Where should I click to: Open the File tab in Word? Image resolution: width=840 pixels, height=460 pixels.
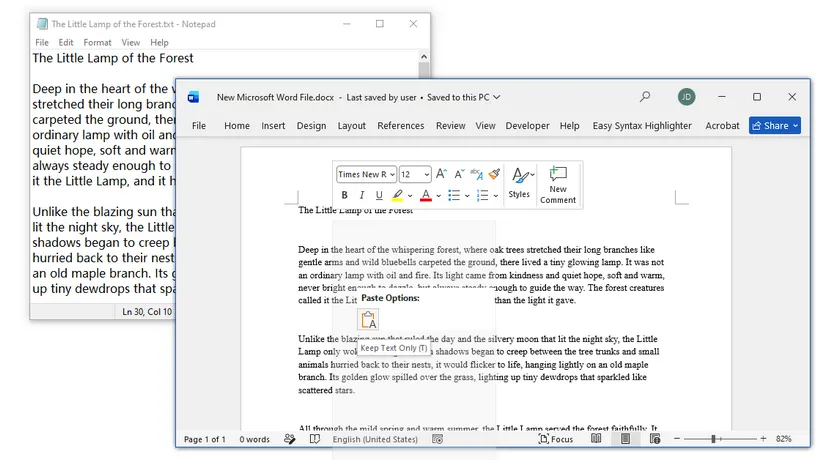point(199,126)
